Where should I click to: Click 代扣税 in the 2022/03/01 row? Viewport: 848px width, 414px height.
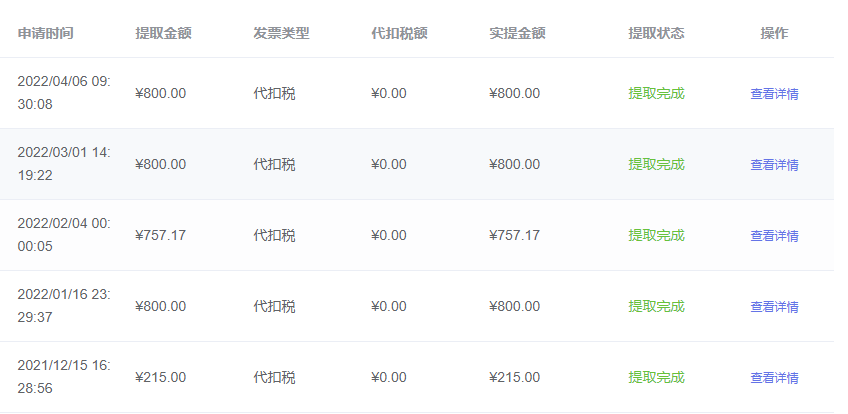(x=274, y=165)
